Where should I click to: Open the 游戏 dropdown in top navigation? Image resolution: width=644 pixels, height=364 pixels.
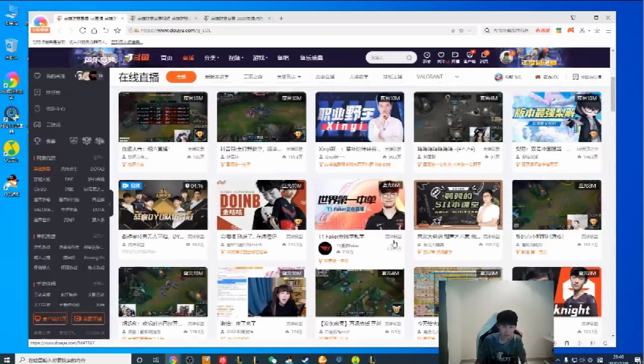pyautogui.click(x=260, y=58)
